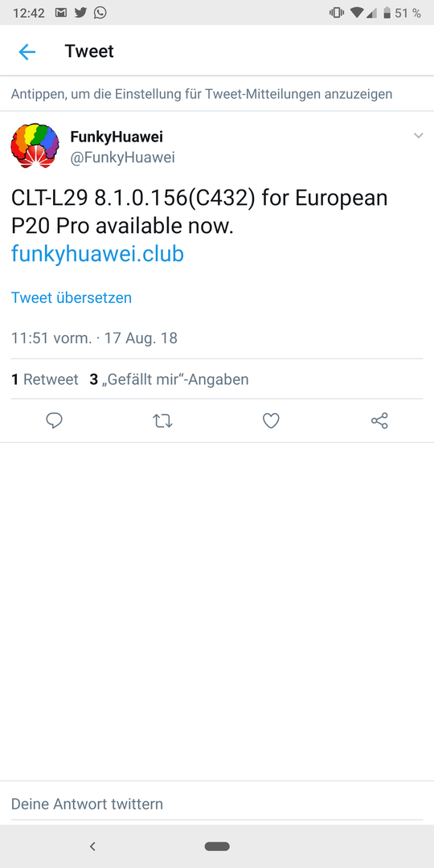Expand the tweet options chevron
The width and height of the screenshot is (434, 868).
click(x=419, y=136)
